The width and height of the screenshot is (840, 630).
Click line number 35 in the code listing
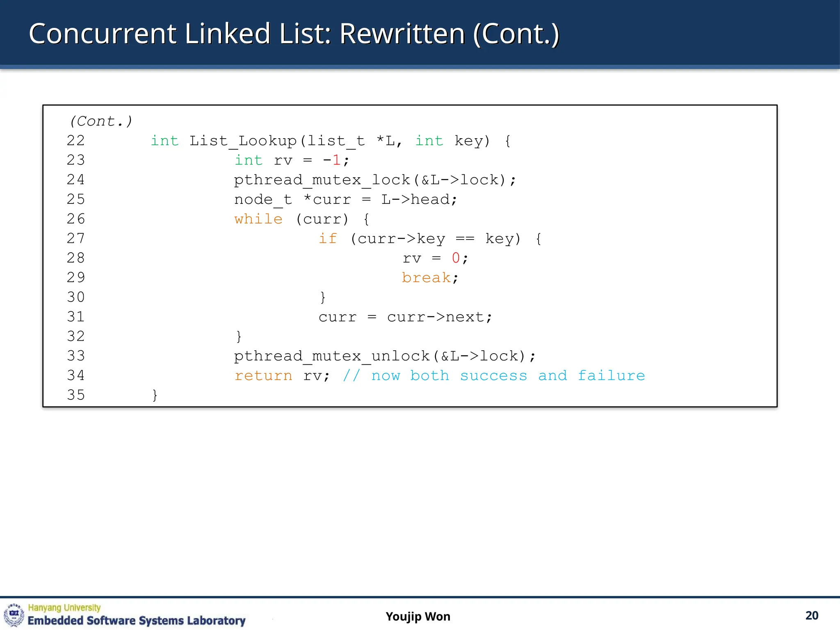(x=76, y=395)
